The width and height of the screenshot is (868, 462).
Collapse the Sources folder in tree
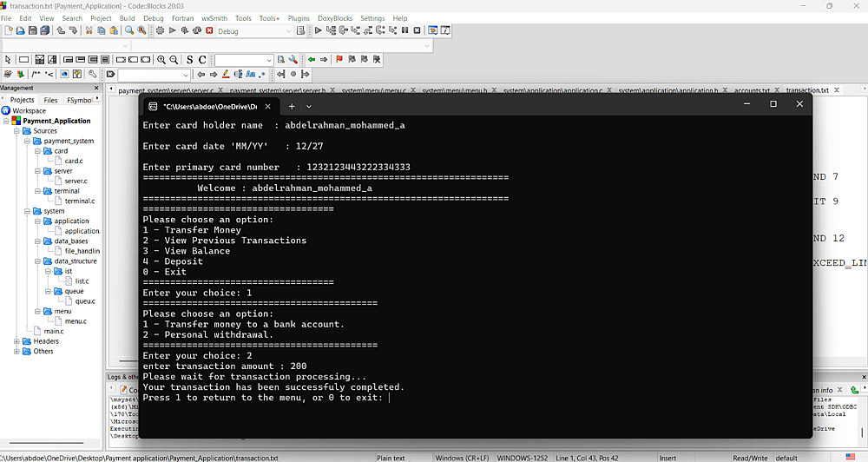pos(16,131)
